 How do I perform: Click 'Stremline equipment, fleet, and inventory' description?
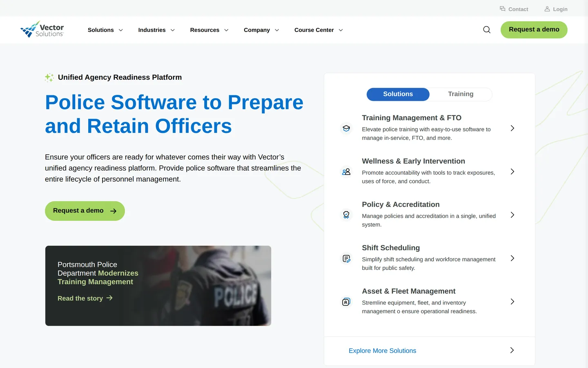(419, 307)
